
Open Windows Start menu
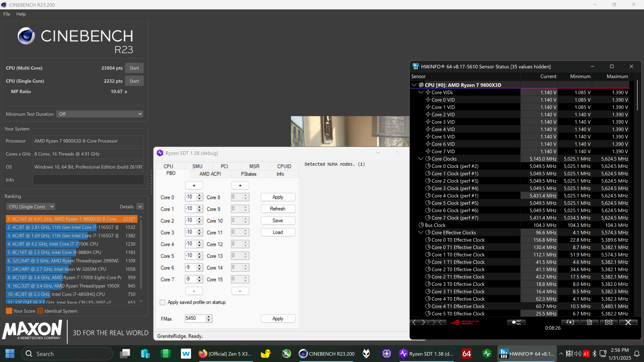(10, 354)
